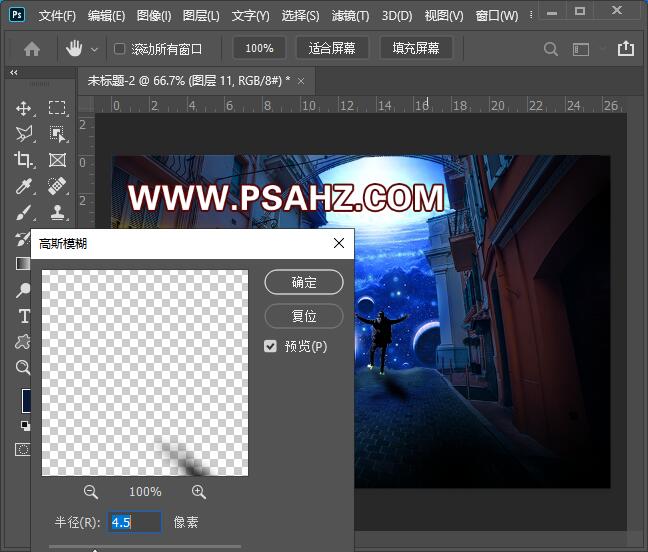Screen dimensions: 648x552
Task: Click the 确定 button
Action: tap(304, 282)
